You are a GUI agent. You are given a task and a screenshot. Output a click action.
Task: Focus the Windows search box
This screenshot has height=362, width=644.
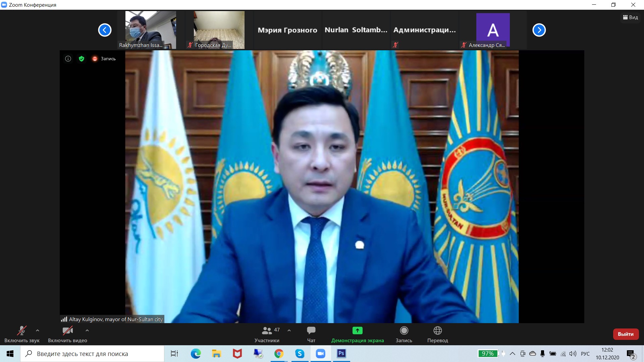tap(92, 354)
